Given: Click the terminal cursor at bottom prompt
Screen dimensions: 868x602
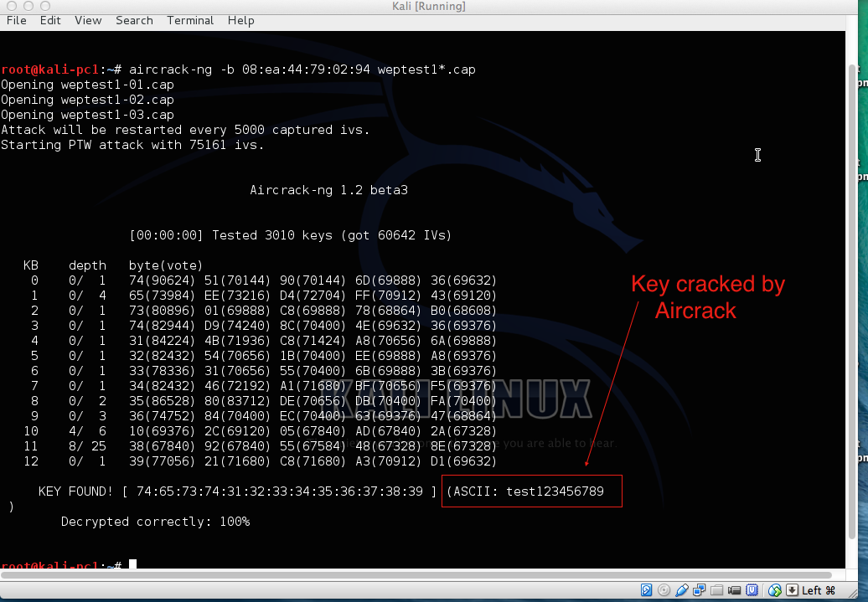Looking at the screenshot, I should [x=133, y=564].
